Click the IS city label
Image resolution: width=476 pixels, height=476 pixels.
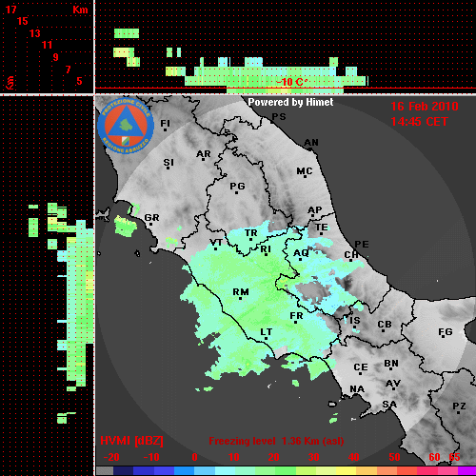click(x=355, y=321)
